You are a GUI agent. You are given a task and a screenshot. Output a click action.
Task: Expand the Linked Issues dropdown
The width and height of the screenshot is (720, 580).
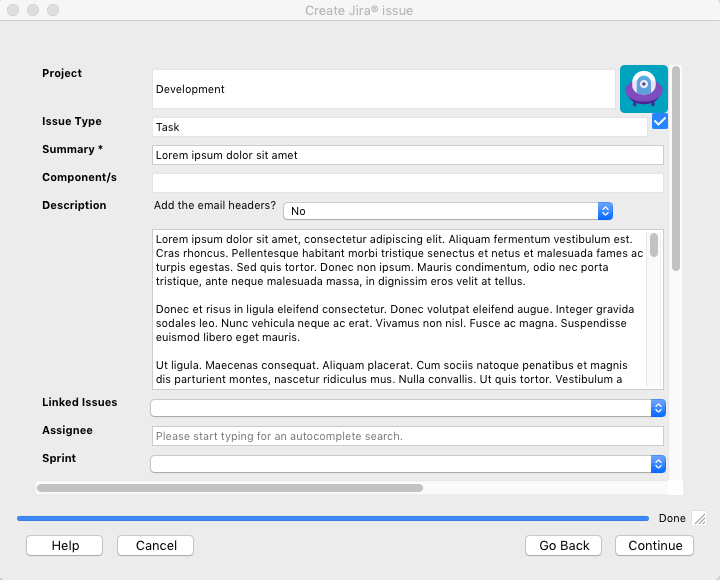click(407, 408)
